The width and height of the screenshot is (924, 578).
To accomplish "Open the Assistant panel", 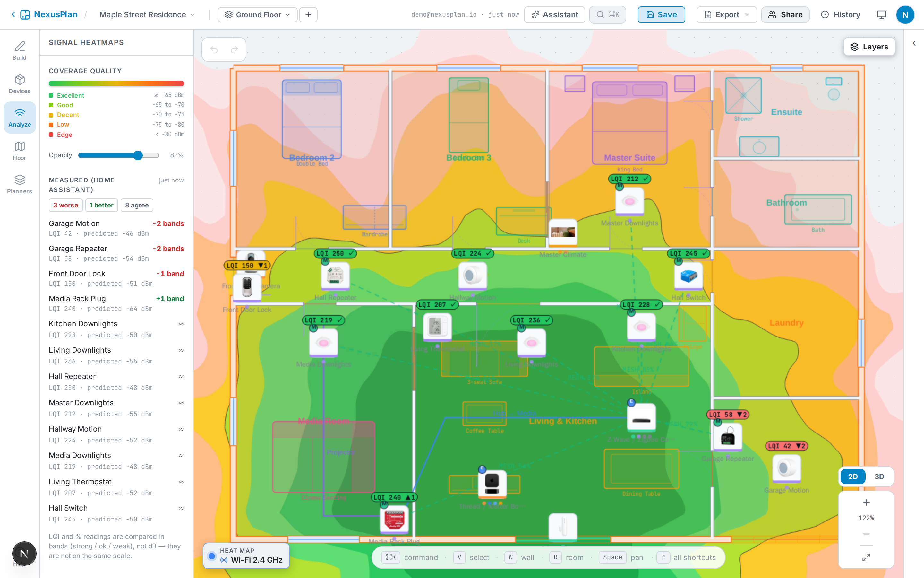I will click(554, 14).
